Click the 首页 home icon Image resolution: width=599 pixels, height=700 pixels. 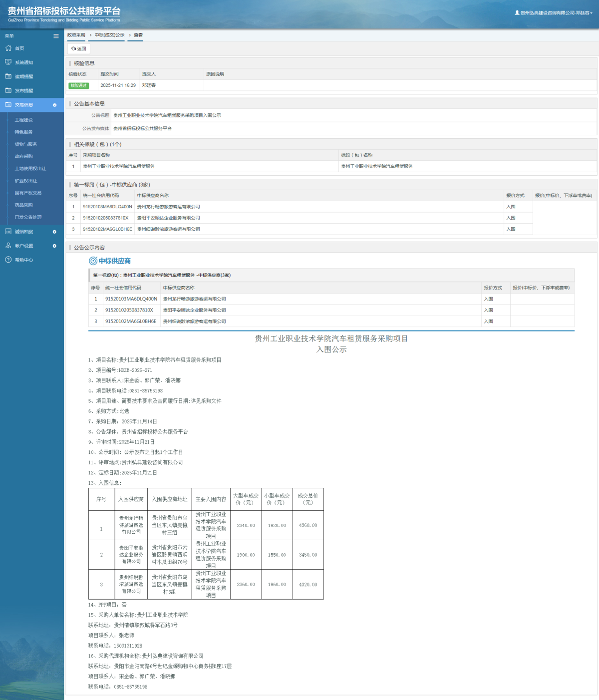point(8,48)
